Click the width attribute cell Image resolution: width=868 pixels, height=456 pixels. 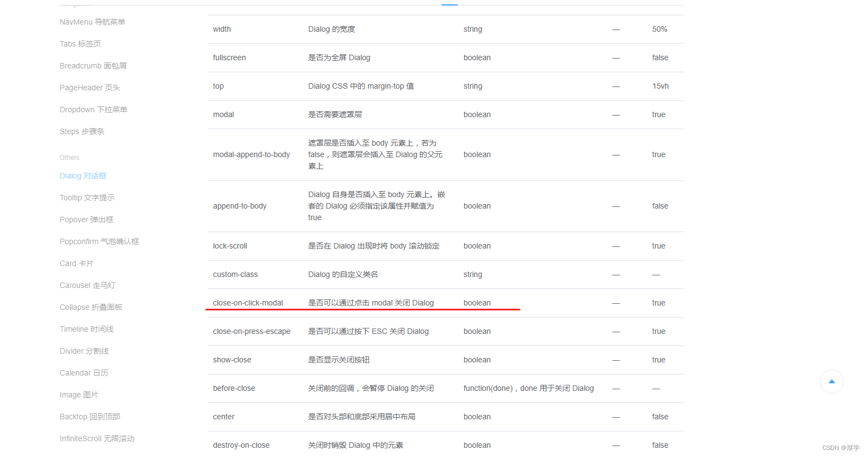[x=222, y=29]
